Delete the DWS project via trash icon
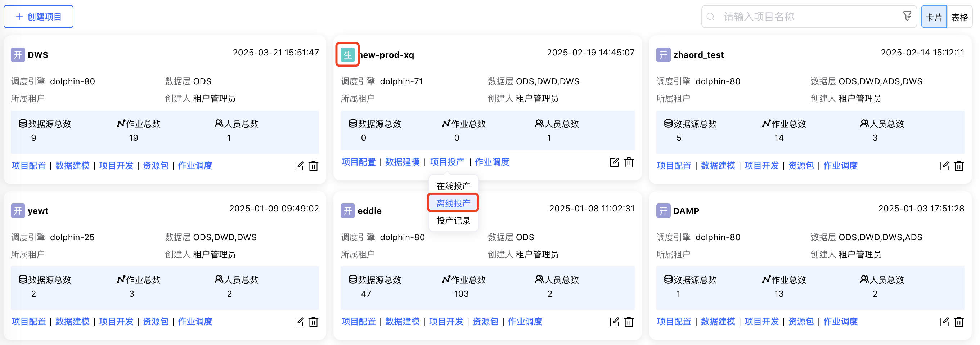This screenshot has width=980, height=345. tap(314, 166)
